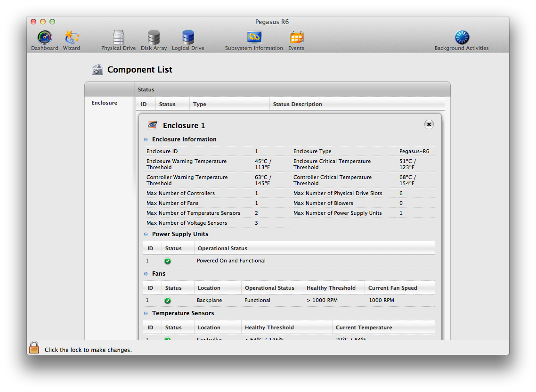The image size is (536, 392).
Task: Click the Backplane fan status checkmark
Action: click(168, 301)
